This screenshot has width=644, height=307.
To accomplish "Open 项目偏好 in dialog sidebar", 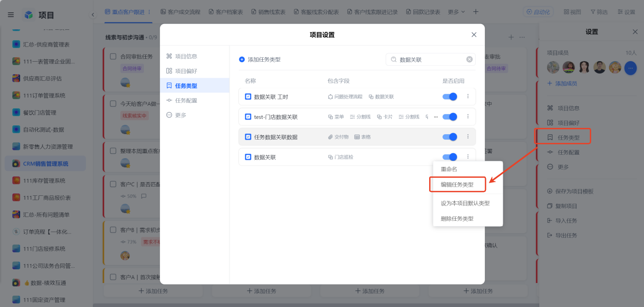I will (194, 71).
